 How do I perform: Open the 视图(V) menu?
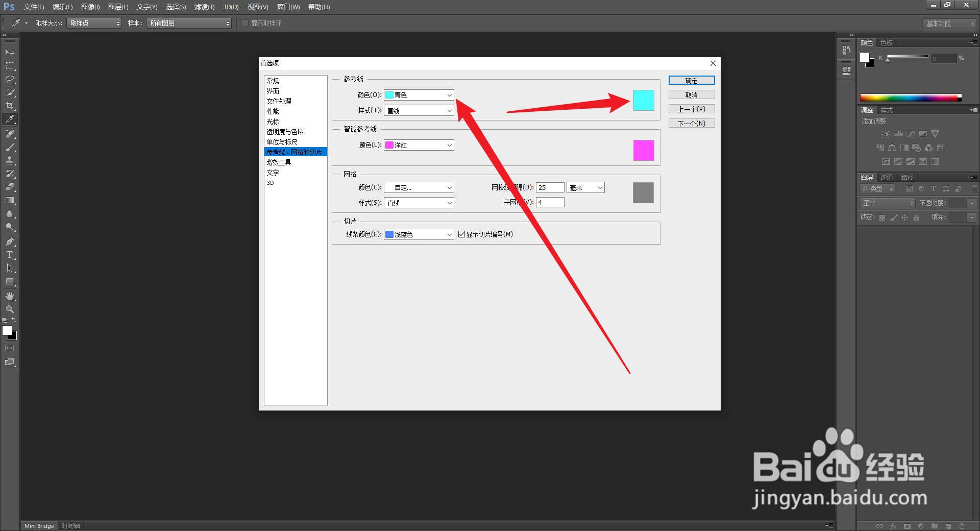tap(258, 7)
